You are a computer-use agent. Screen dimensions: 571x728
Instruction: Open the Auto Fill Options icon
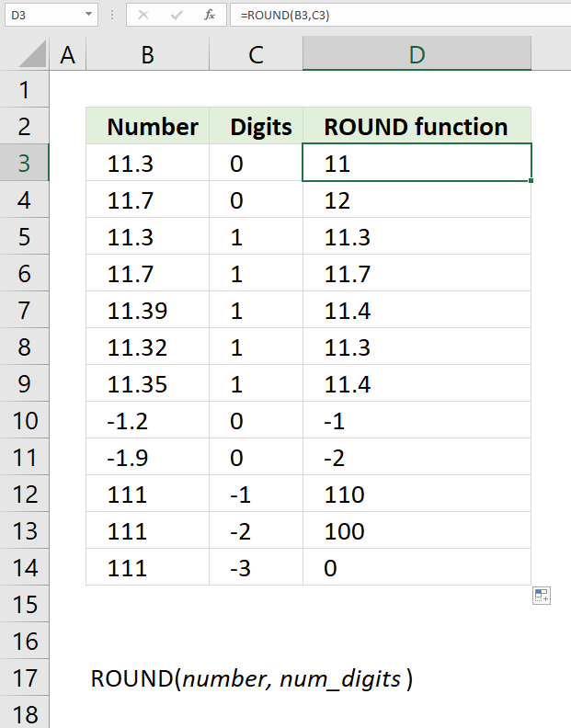coord(542,596)
